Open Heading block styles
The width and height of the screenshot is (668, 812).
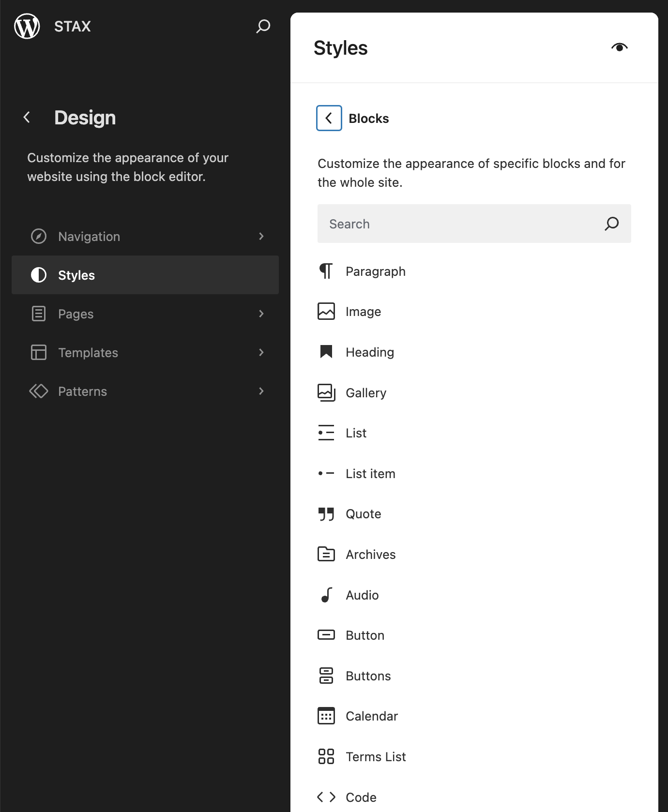click(474, 352)
